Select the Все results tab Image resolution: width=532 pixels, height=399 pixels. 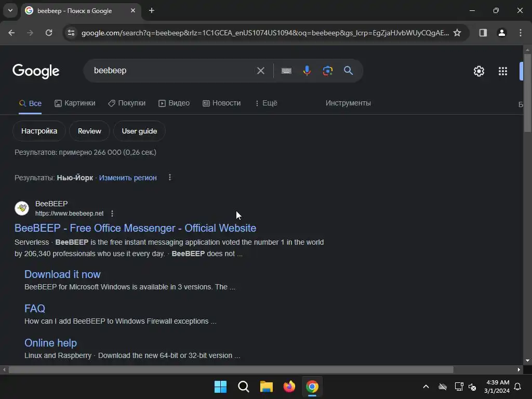pos(30,103)
